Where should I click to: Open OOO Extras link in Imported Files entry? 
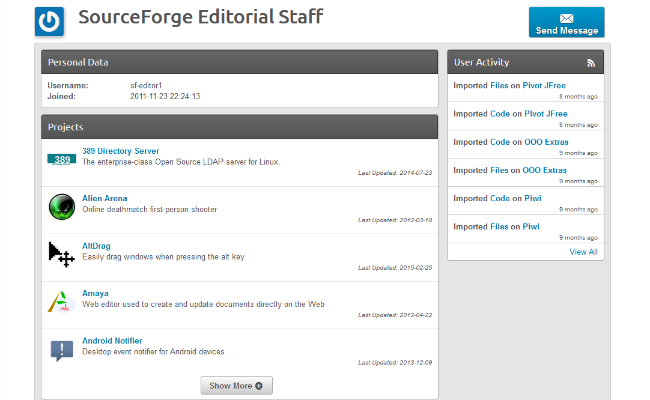click(544, 170)
